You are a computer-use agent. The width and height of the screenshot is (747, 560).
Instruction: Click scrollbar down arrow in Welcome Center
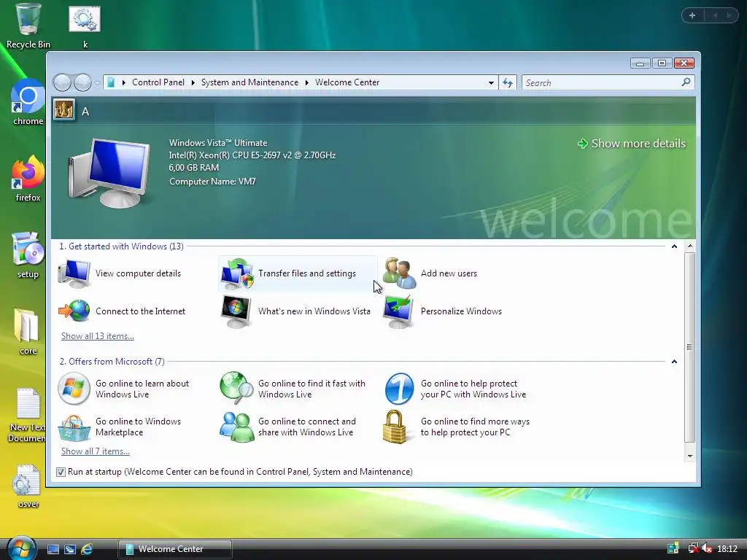(690, 456)
